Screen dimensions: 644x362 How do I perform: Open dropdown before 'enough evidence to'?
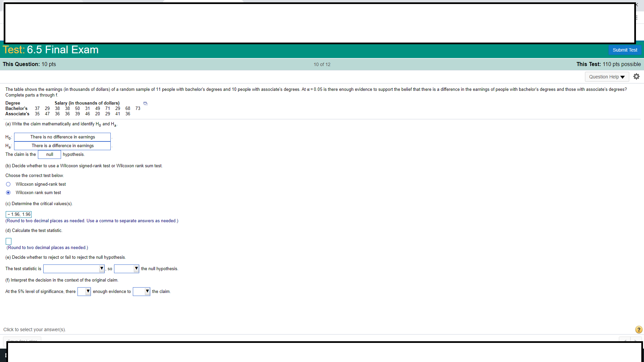click(84, 292)
